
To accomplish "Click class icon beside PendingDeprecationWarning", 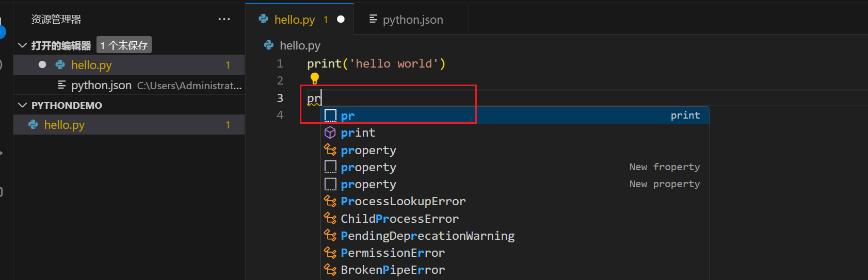I will (330, 236).
